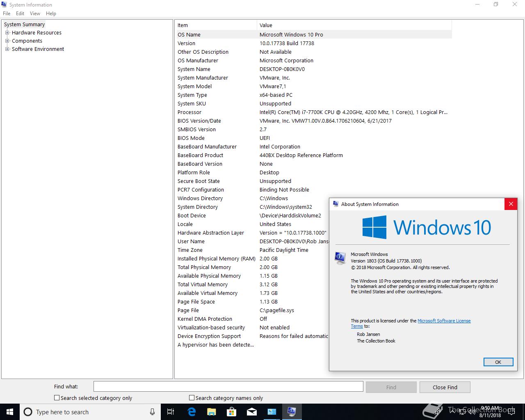Viewport: 525px width, 420px height.
Task: Select the Version row label
Action: [186, 43]
